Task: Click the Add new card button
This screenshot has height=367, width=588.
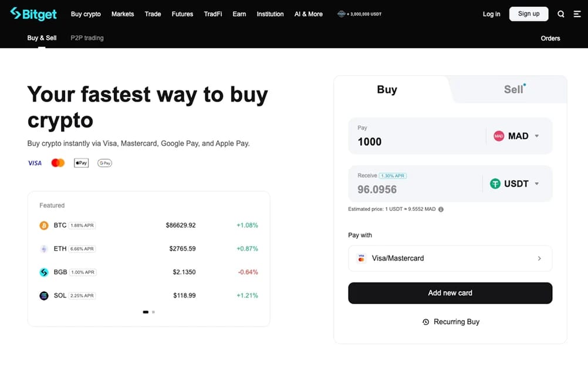Action: pos(450,293)
